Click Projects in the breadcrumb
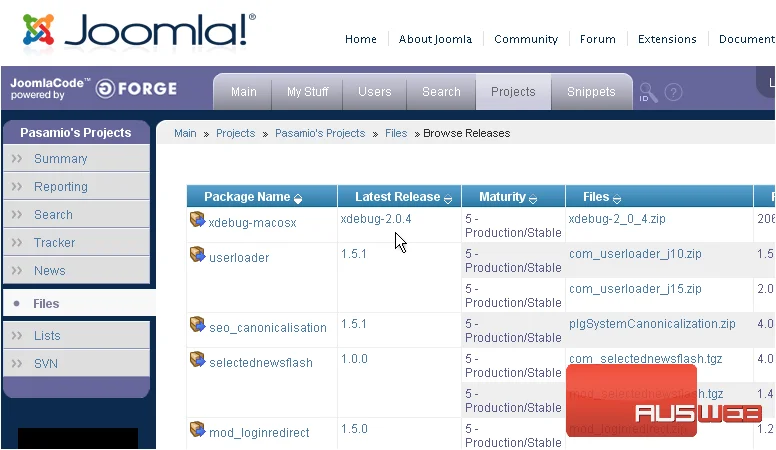This screenshot has width=776, height=450. point(236,133)
